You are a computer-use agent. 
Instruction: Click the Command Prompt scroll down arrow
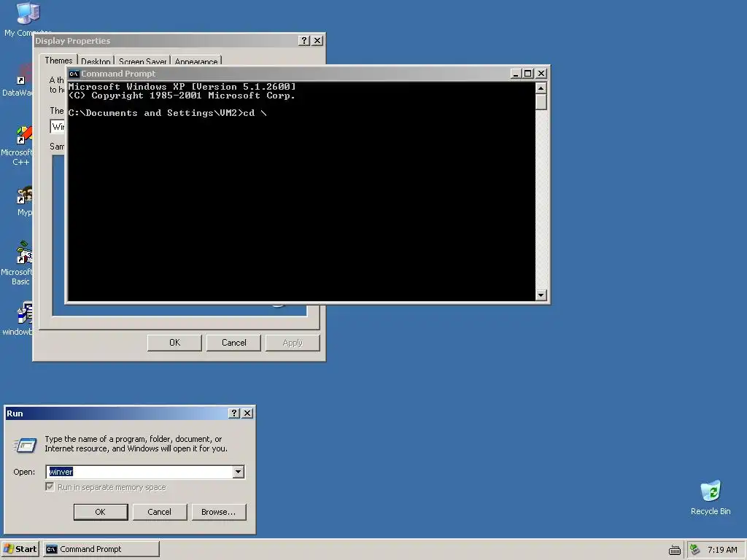tap(541, 295)
